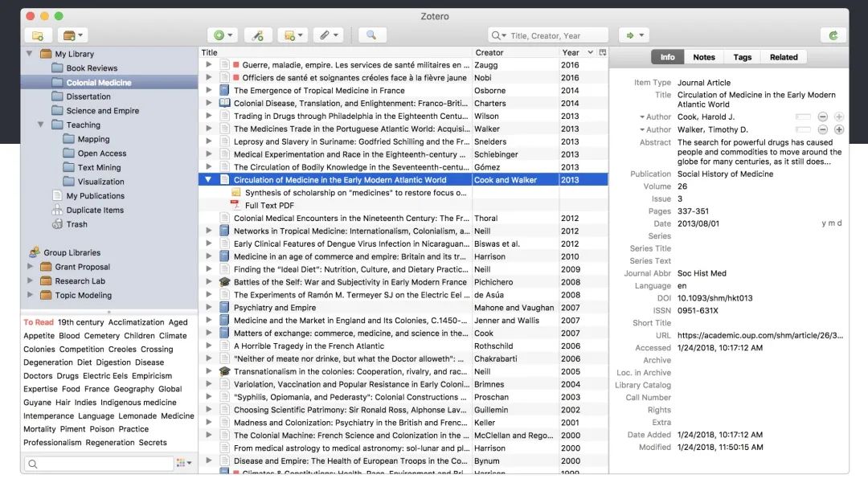Click the DOI value 10.1093/shm/hkt013
Viewport: 868px width, 487px height.
pos(714,298)
